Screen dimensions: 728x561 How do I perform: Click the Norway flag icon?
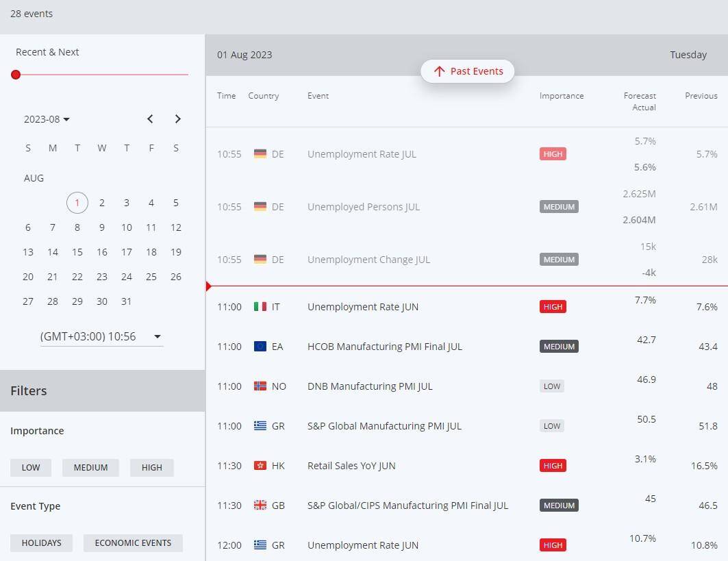coord(260,386)
